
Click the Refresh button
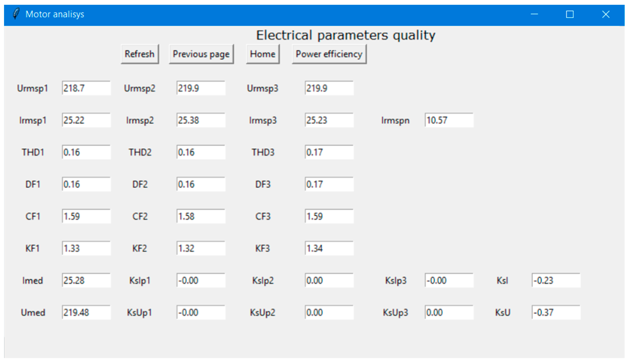tap(140, 54)
